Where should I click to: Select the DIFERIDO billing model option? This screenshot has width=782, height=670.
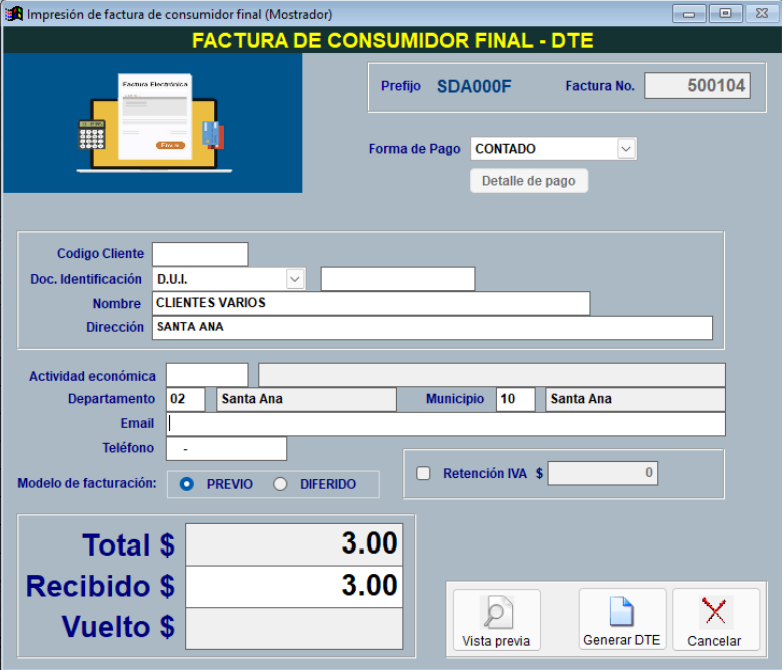(280, 484)
